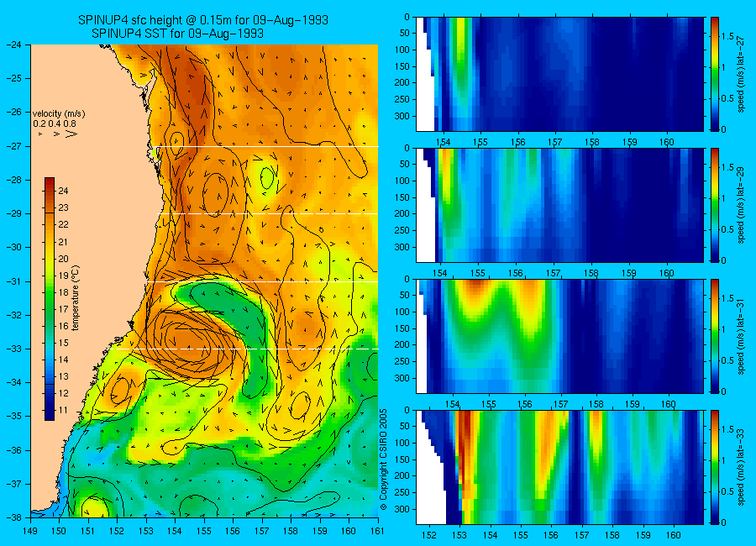Select the lat=-31 speed cross-section panel
756x546 pixels.
point(559,336)
